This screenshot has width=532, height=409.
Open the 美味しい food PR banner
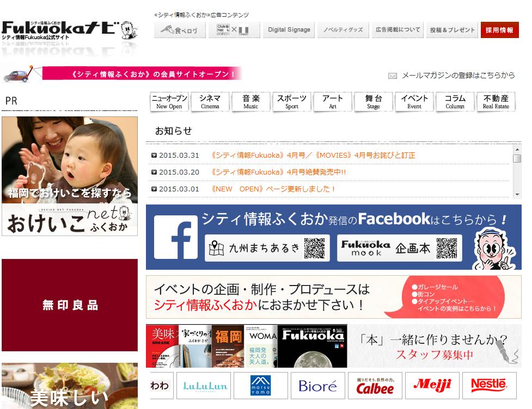tap(70, 386)
